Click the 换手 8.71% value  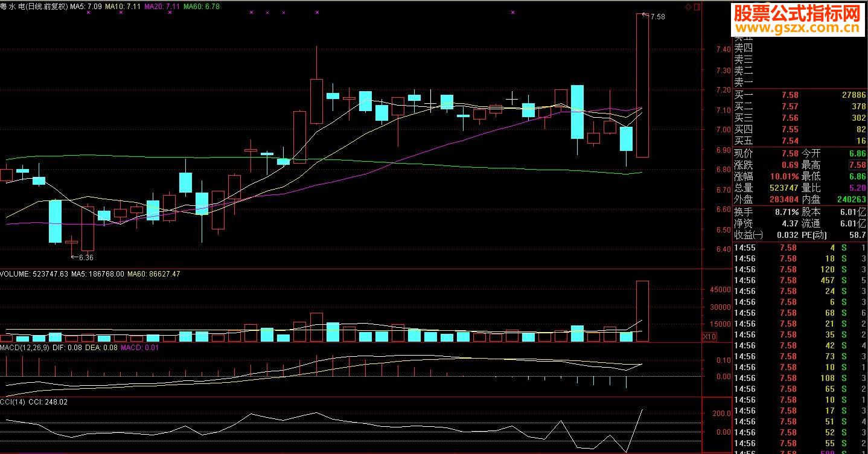click(787, 212)
